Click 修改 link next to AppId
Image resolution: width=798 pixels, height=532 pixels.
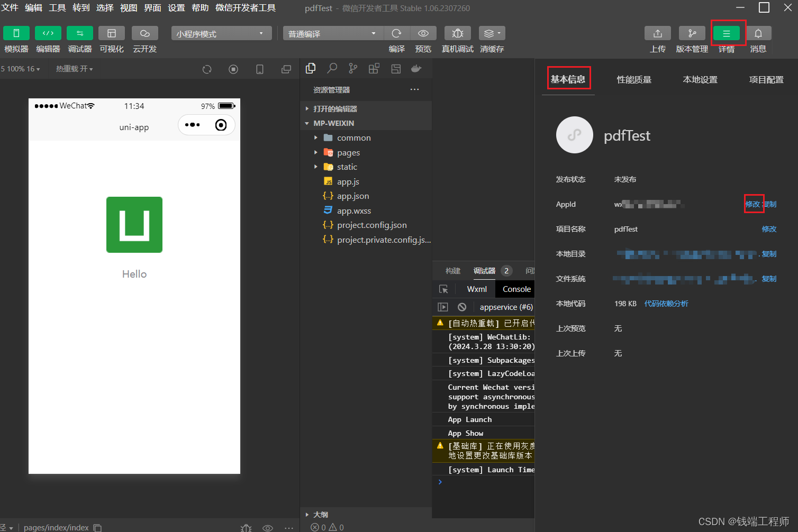coord(752,204)
